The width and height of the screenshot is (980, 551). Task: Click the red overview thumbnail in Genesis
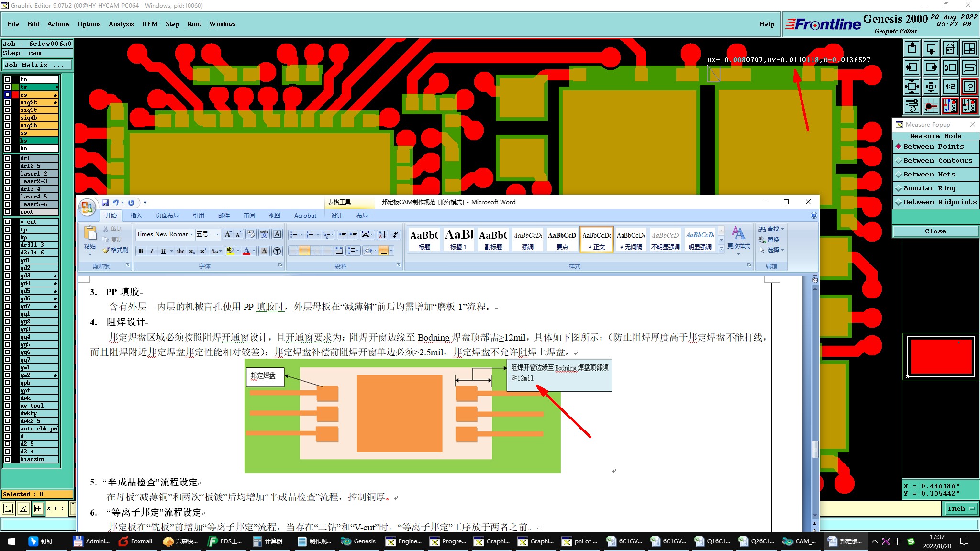941,356
